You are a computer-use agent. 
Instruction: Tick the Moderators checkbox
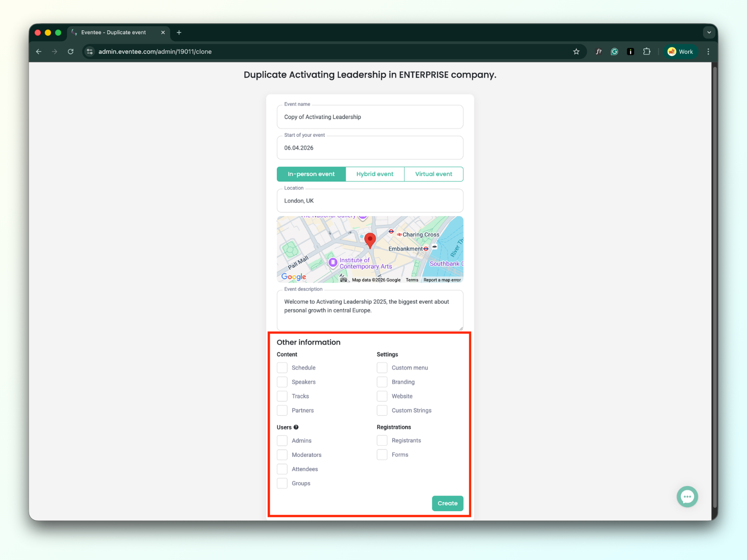[x=282, y=455]
